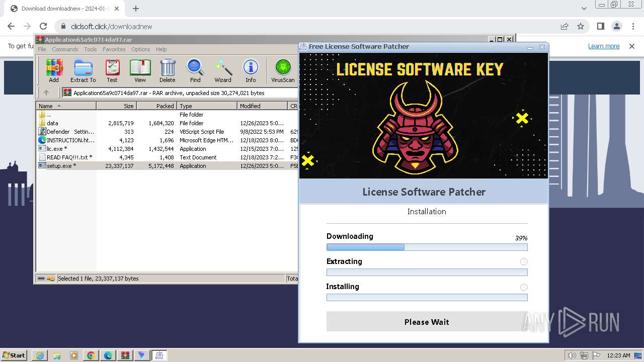Click the Extracting progress bar
644x362 pixels.
click(427, 272)
